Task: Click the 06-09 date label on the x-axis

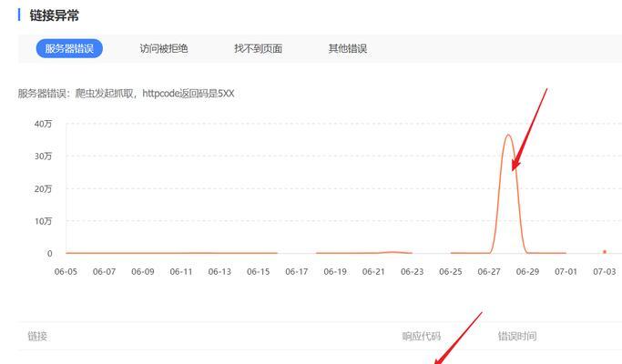Action: 143,271
